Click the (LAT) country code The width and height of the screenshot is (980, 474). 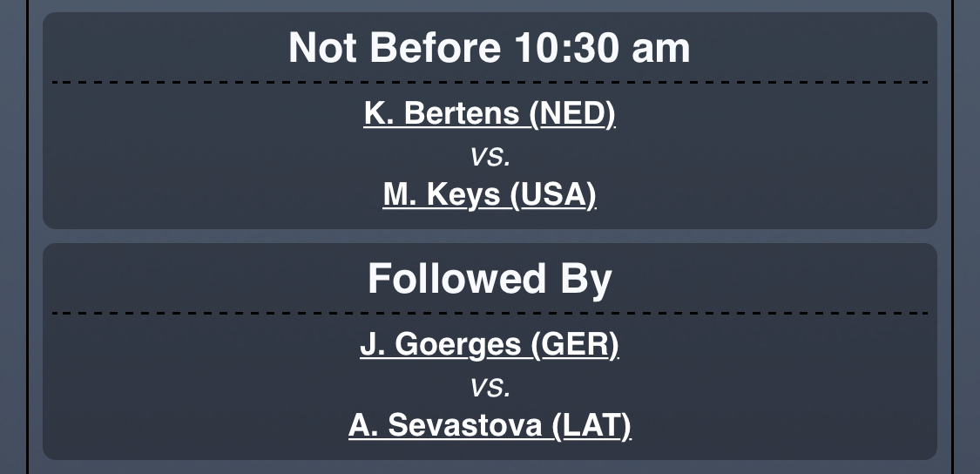591,425
